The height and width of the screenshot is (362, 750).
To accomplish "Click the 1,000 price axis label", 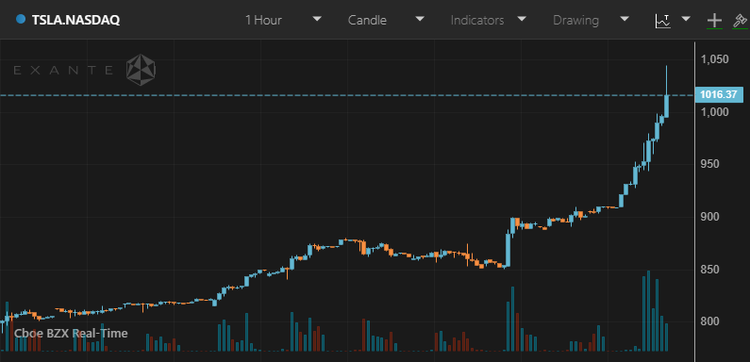I will (x=715, y=112).
